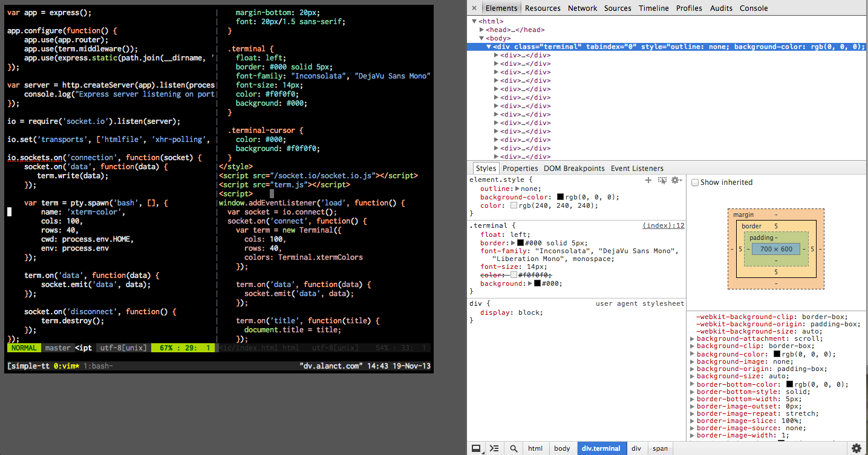Open the DOM Breakpoints sidebar tab
The image size is (868, 455).
574,169
